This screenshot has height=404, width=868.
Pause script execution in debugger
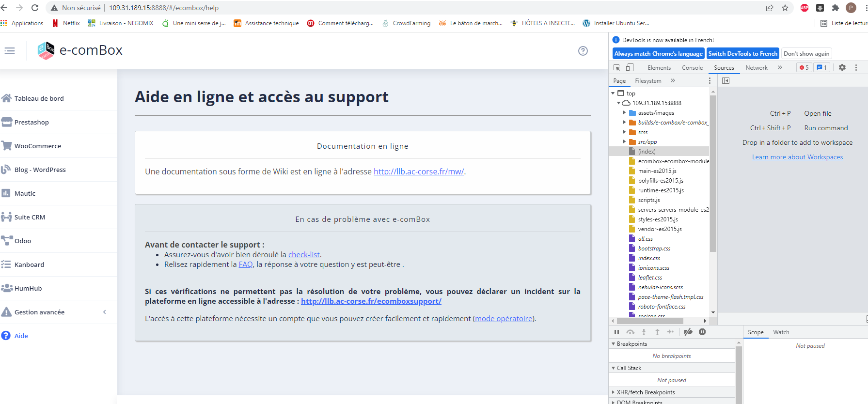pyautogui.click(x=616, y=332)
